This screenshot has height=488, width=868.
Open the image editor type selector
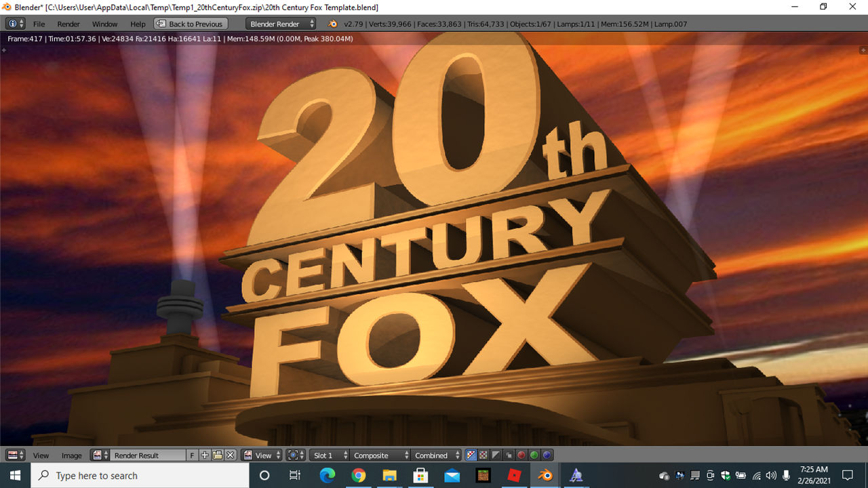point(16,455)
